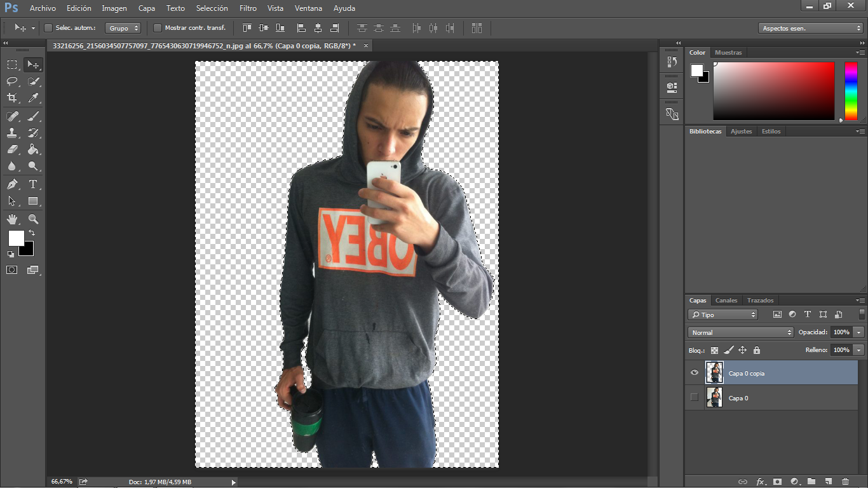The width and height of the screenshot is (868, 488).
Task: Add a layer mask from Capas panel
Action: pyautogui.click(x=777, y=482)
